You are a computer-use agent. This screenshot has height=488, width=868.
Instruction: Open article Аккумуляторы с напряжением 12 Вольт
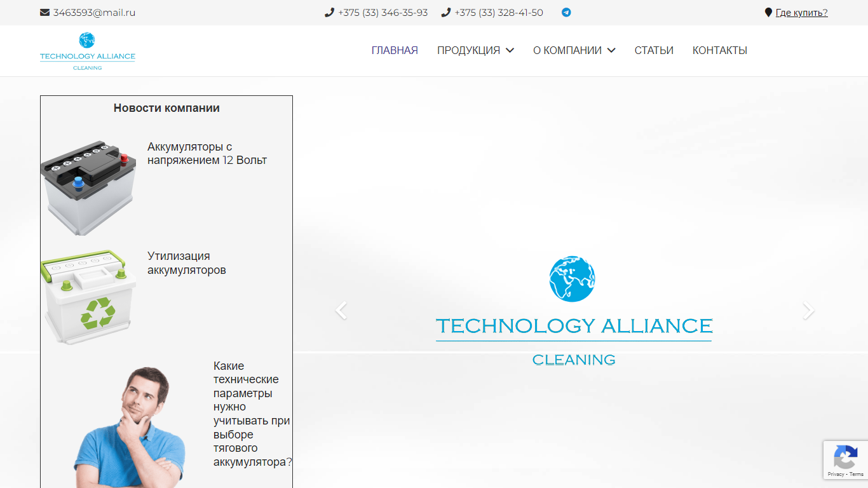click(x=207, y=154)
